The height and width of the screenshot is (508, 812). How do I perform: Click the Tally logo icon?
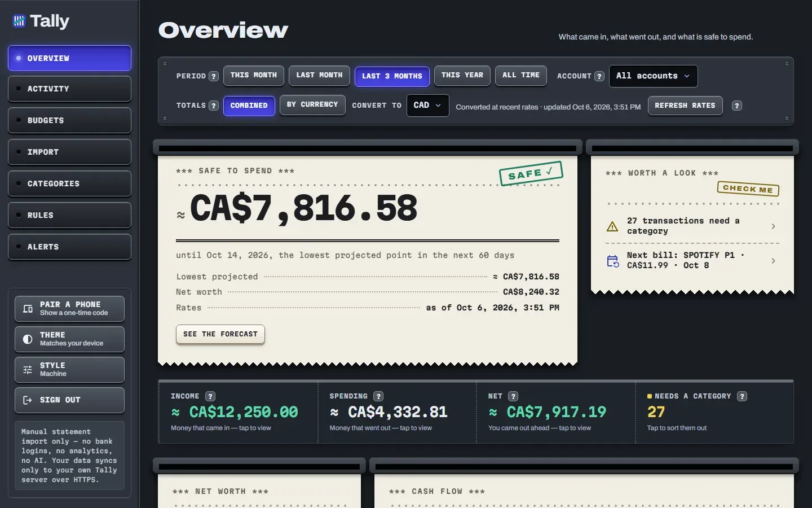point(19,21)
